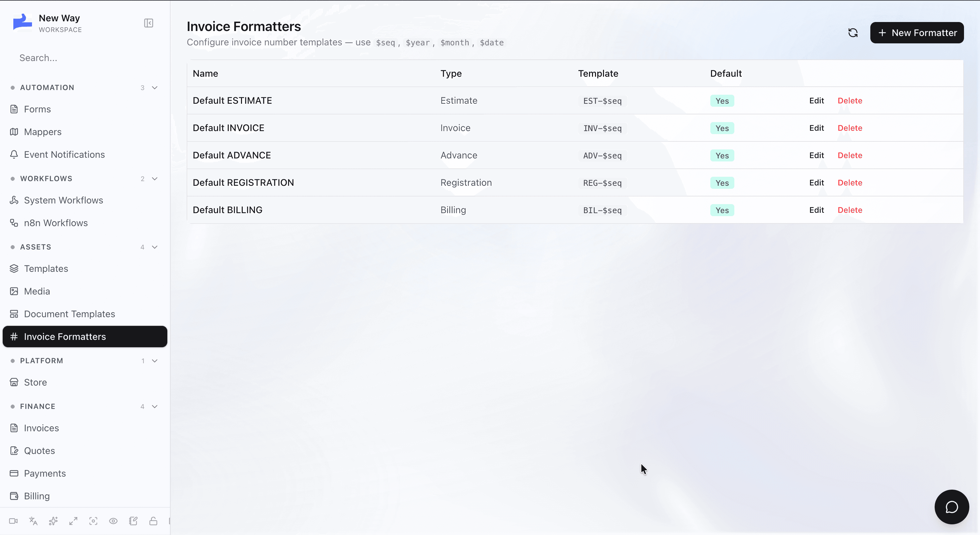Click the ADV-$seq template value
This screenshot has height=535, width=980.
pos(602,156)
